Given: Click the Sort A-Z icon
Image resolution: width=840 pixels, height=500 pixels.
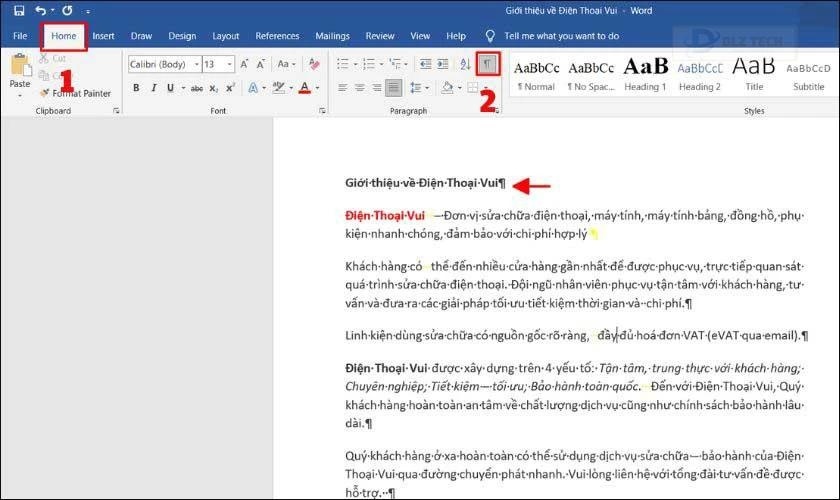Looking at the screenshot, I should (465, 64).
